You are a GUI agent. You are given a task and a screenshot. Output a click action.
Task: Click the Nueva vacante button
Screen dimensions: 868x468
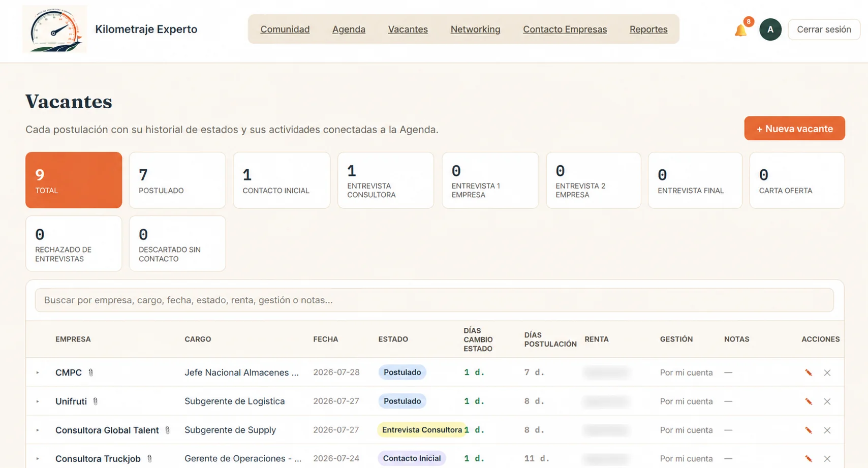pos(794,129)
